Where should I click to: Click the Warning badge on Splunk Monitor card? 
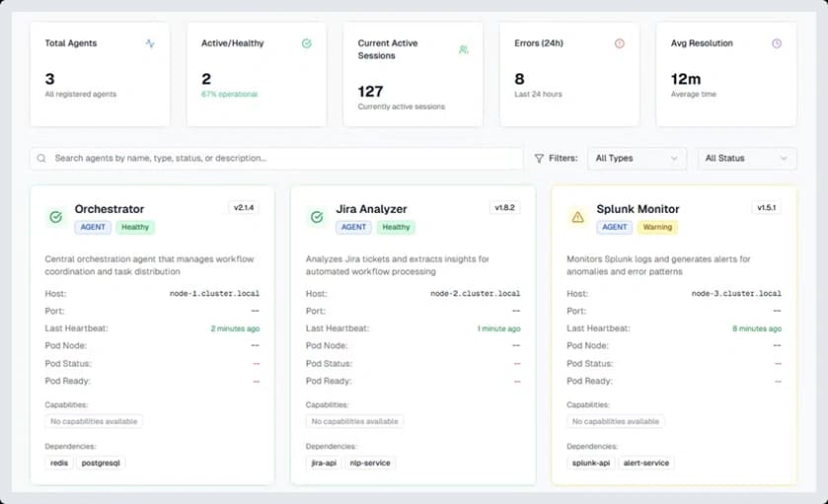click(657, 227)
